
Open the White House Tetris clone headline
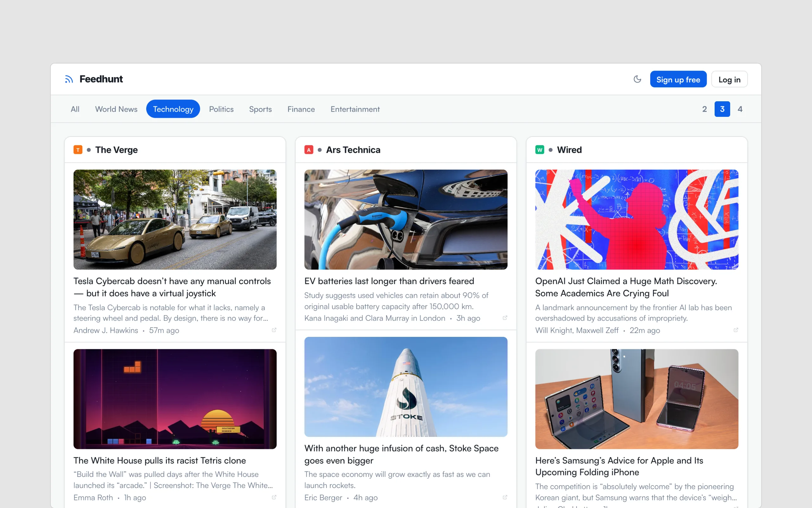click(160, 461)
